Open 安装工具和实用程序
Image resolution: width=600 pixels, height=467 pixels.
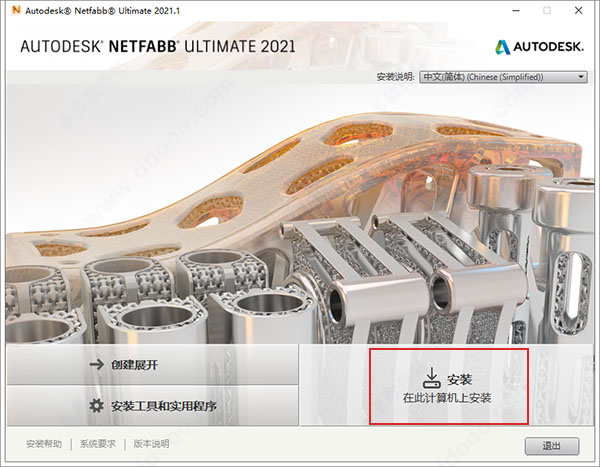153,406
